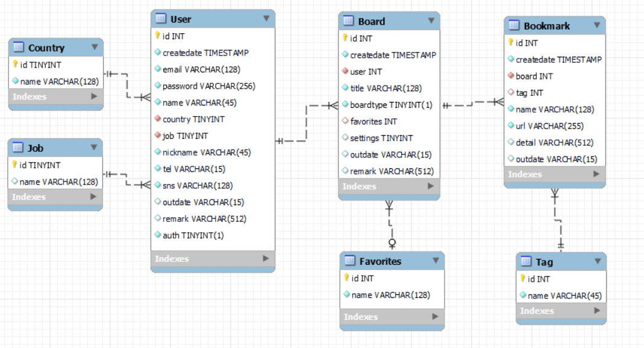Click the primary key icon of User id
This screenshot has width=644, height=348.
(157, 36)
